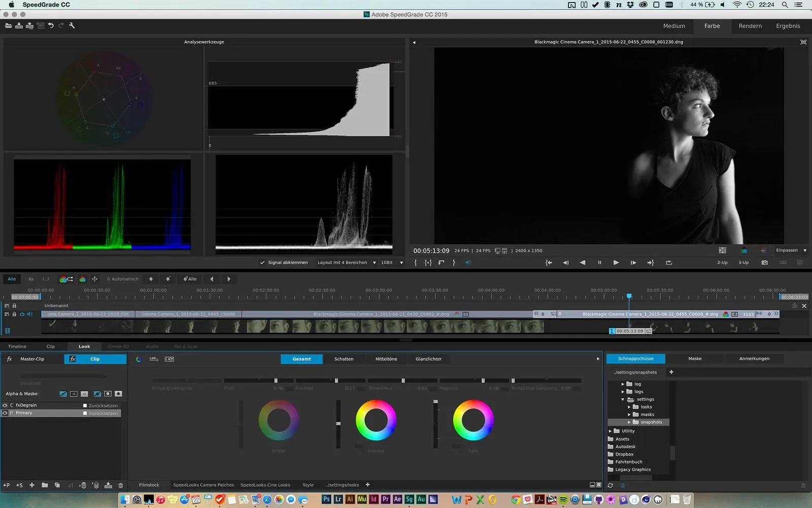Screen dimensions: 812x508
Task: Switch to the Rendern workspace tab
Action: click(750, 26)
